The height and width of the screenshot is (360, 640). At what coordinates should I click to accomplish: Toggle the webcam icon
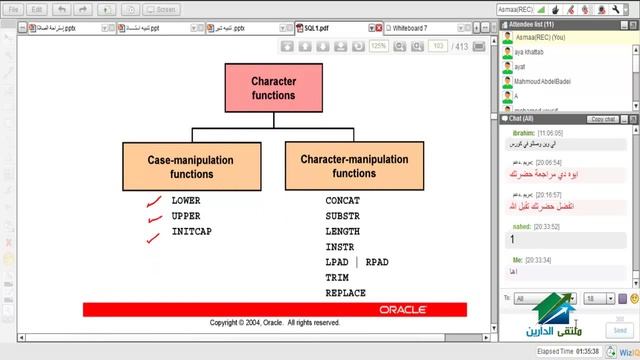tap(601, 9)
